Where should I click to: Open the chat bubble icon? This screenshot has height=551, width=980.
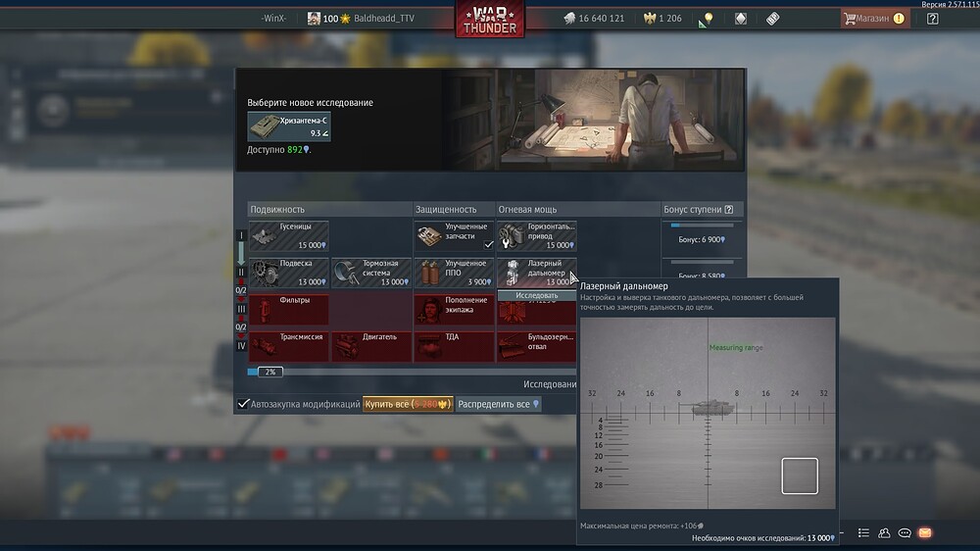tap(905, 533)
